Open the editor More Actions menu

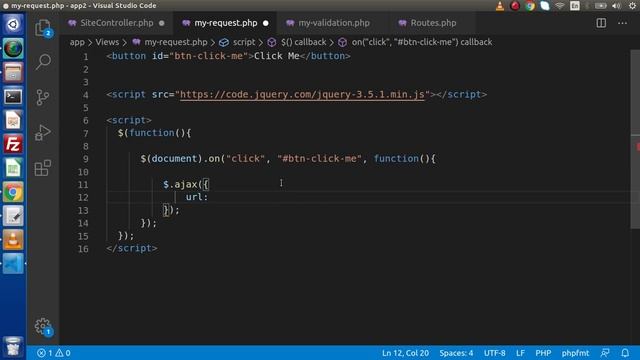622,23
